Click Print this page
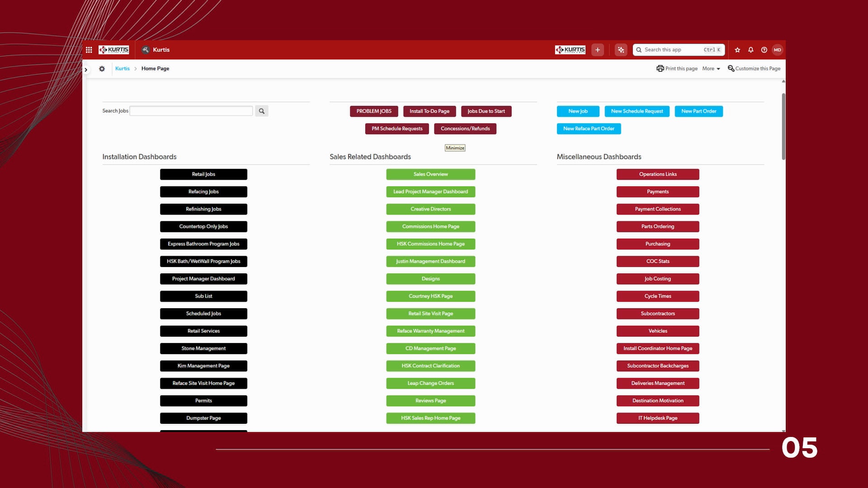This screenshot has width=868, height=488. (677, 69)
